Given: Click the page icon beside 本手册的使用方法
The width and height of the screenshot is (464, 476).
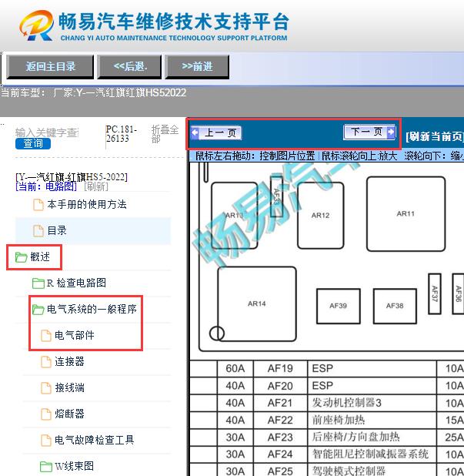Looking at the screenshot, I should (38, 205).
